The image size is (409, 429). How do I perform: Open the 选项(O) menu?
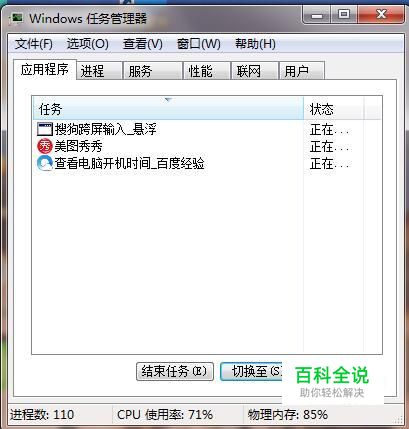(88, 44)
